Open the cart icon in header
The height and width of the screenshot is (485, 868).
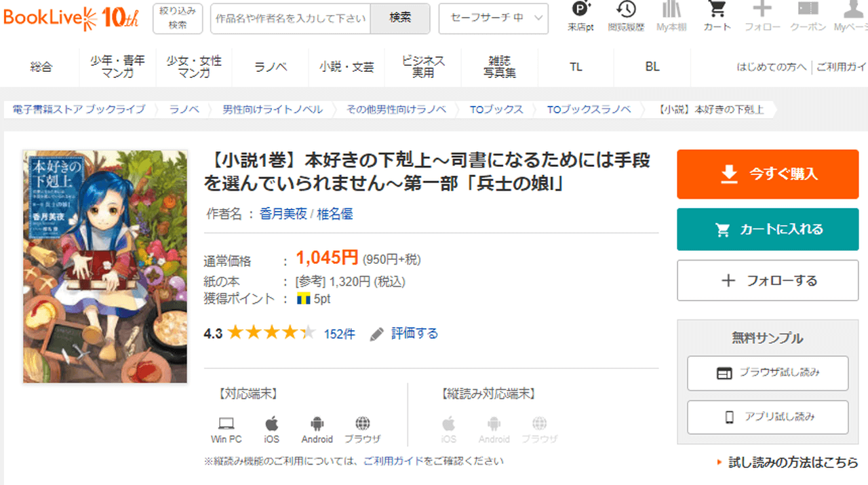pyautogui.click(x=717, y=10)
